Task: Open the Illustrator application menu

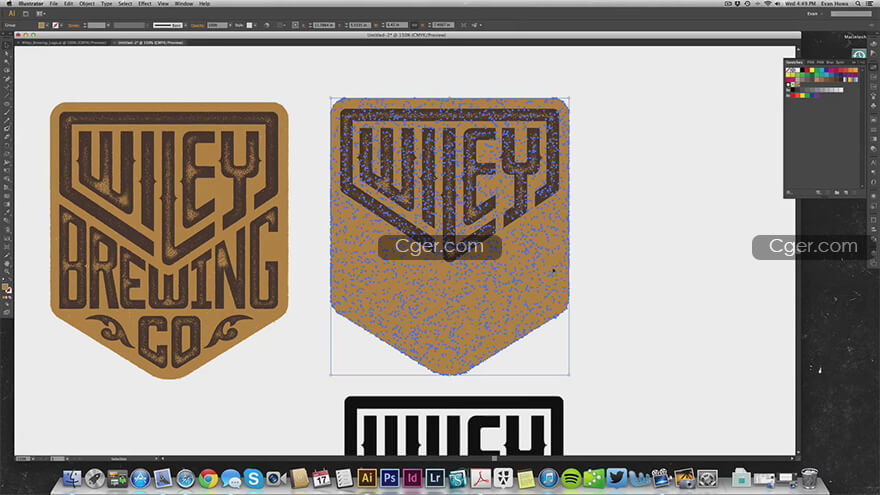Action: pyautogui.click(x=30, y=3)
